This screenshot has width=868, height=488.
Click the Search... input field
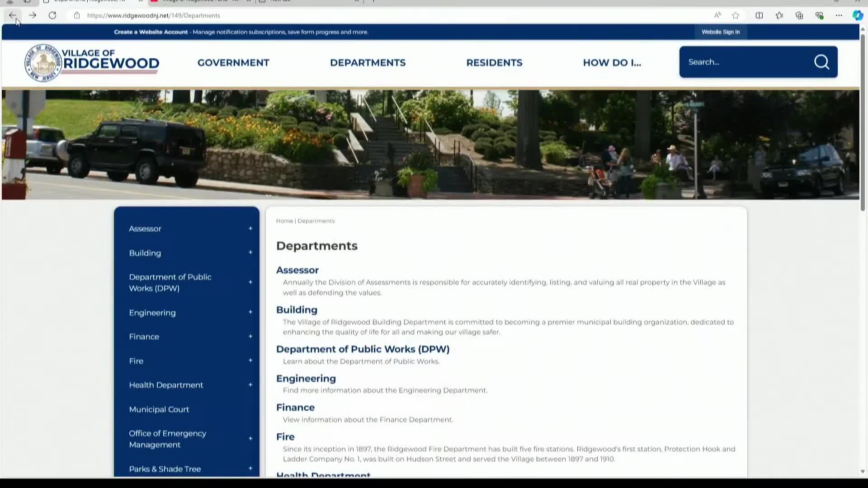(x=746, y=62)
